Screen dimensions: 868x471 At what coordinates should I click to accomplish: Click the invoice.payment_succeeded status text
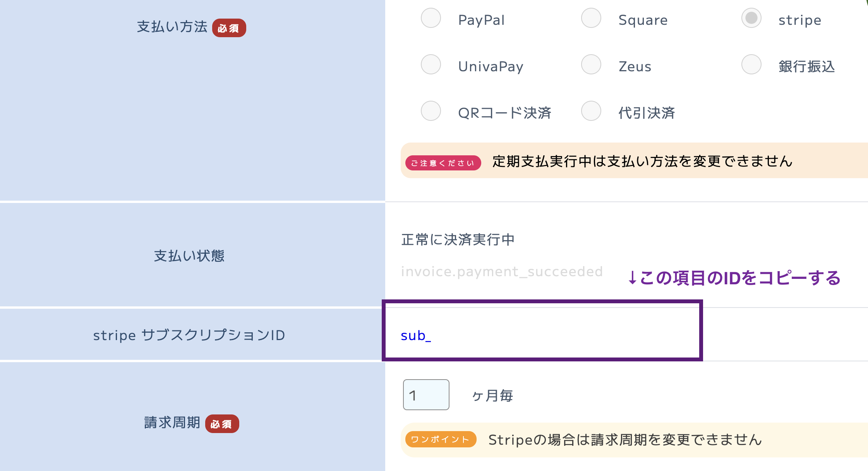[x=502, y=272]
